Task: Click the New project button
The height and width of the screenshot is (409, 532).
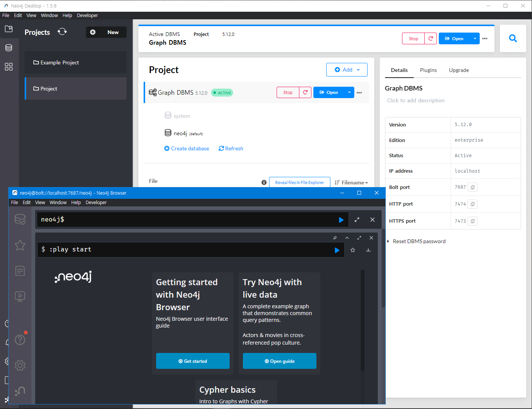Action: click(x=106, y=32)
